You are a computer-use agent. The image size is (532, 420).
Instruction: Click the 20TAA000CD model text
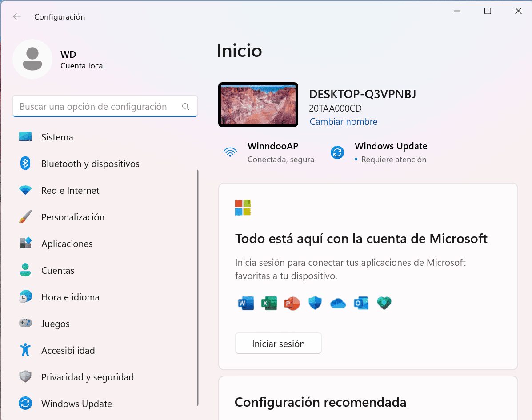[335, 108]
